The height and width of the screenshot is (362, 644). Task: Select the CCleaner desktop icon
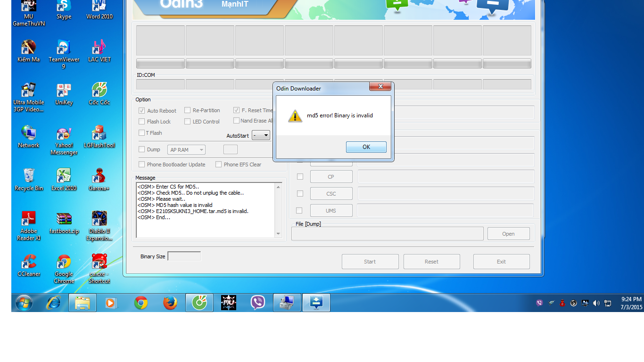pos(29,265)
